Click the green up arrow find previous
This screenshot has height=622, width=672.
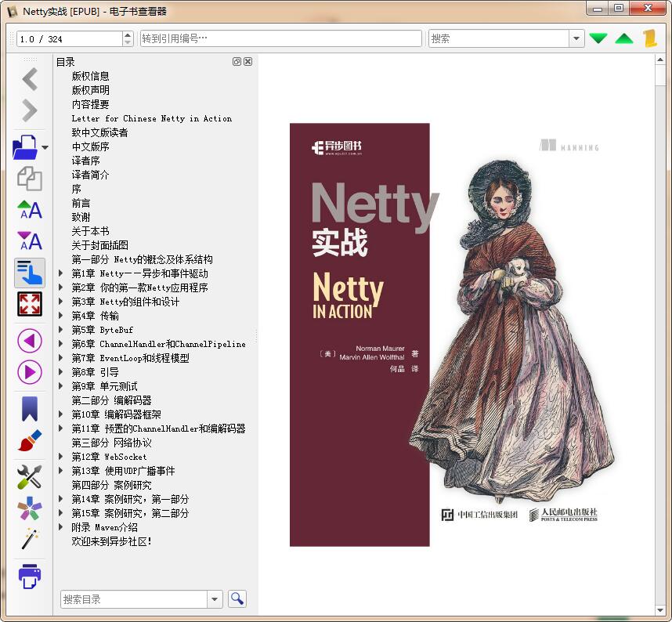[624, 38]
